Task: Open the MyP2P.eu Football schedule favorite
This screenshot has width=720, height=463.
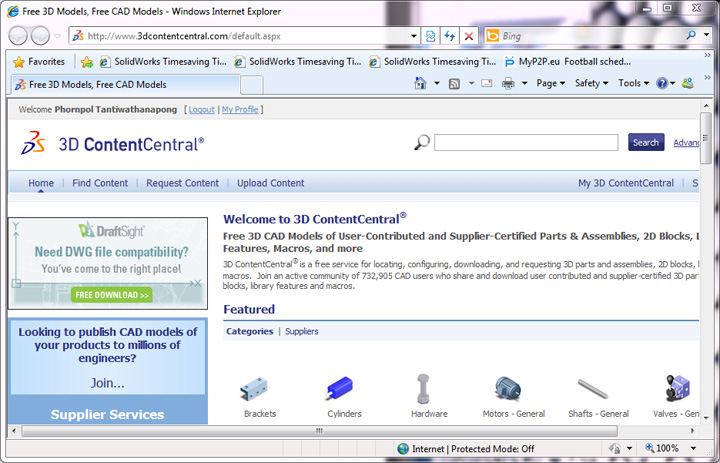Action: [567, 62]
